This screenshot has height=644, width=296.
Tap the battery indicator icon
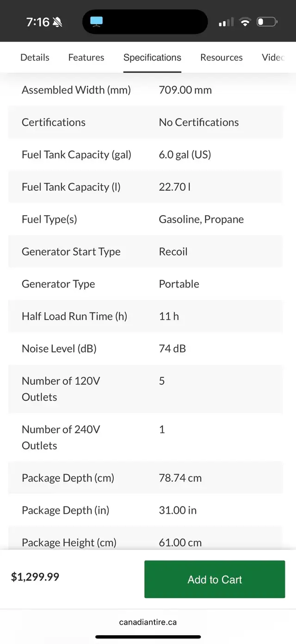tap(267, 22)
